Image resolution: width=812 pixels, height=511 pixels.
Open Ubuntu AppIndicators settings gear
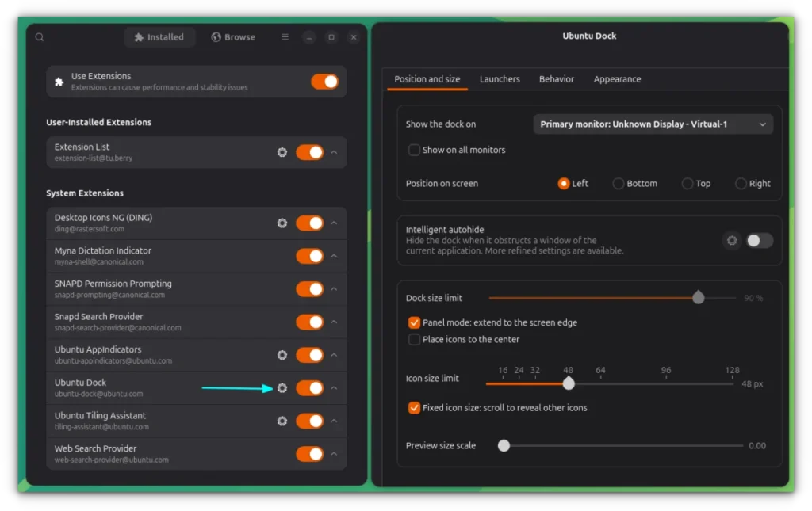point(282,355)
